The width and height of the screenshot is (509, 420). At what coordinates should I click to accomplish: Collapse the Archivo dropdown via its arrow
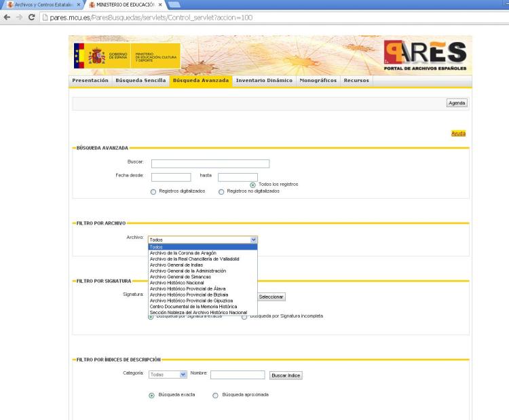point(254,240)
